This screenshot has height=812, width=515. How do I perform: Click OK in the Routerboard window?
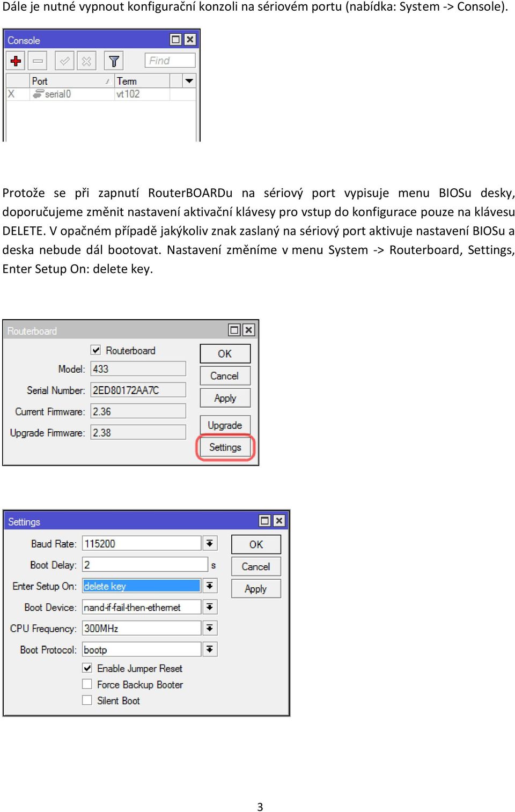pyautogui.click(x=225, y=354)
